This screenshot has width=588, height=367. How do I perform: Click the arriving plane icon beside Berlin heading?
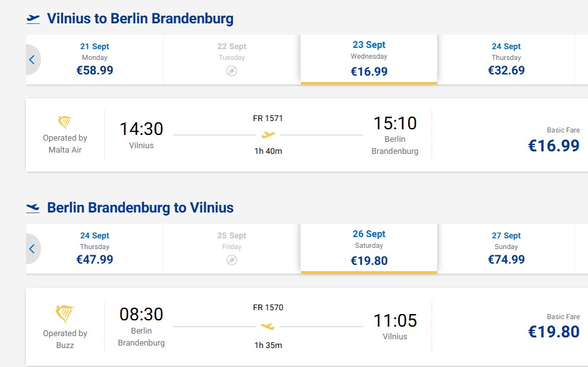click(33, 208)
